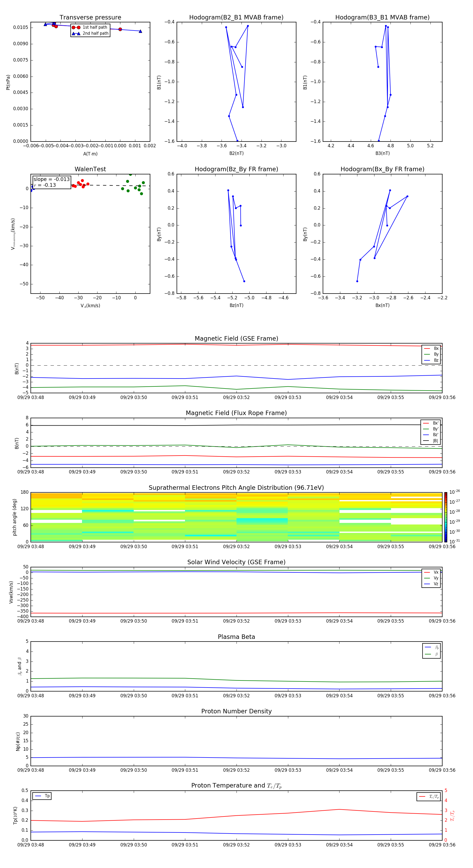Click "09/29 03:48" tick under Proton Number Density

[31, 770]
